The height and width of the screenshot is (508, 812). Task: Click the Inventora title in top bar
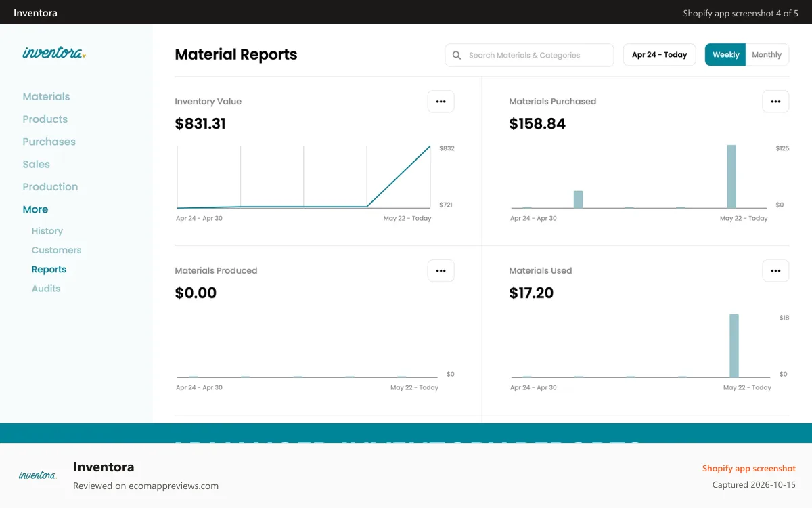(x=35, y=13)
